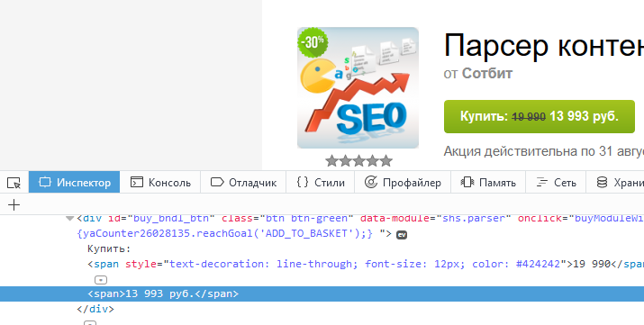Open the Память tab
The height and width of the screenshot is (325, 644).
(x=488, y=182)
